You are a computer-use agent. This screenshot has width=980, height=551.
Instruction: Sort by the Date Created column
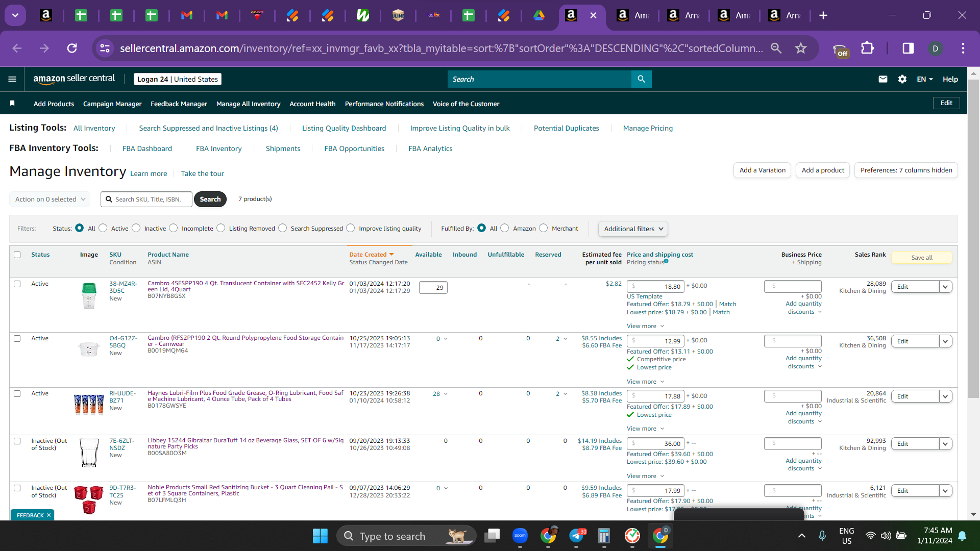pyautogui.click(x=371, y=255)
